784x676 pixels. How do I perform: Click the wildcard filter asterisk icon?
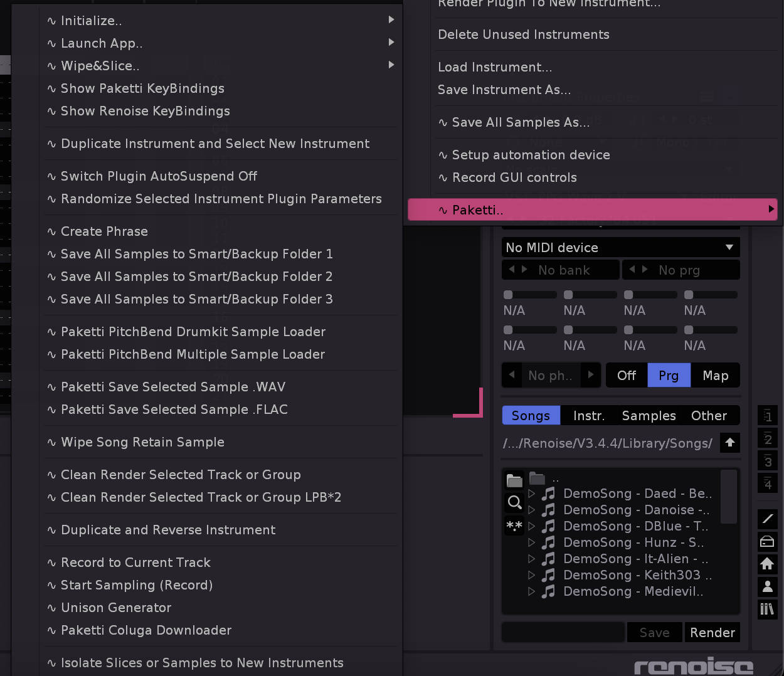point(514,525)
